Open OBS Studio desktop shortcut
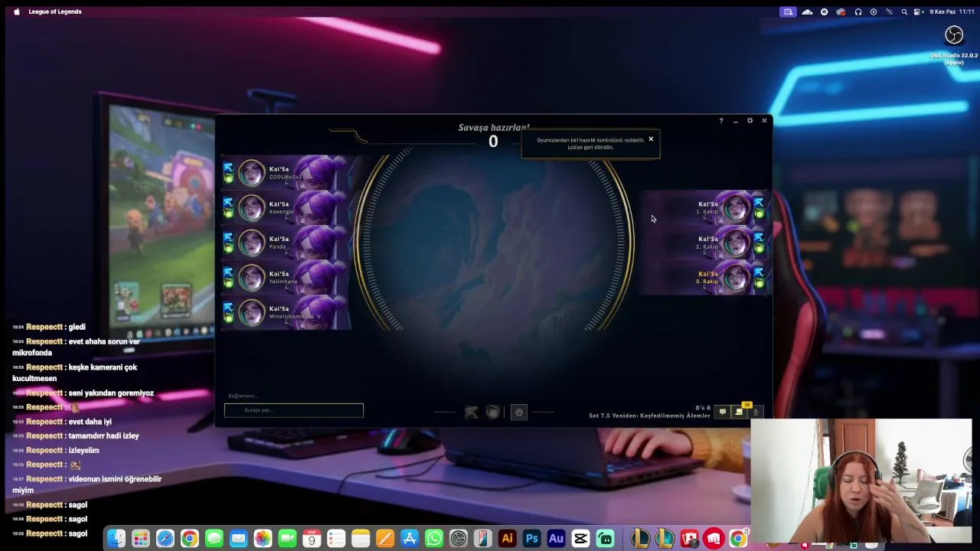 pos(954,45)
